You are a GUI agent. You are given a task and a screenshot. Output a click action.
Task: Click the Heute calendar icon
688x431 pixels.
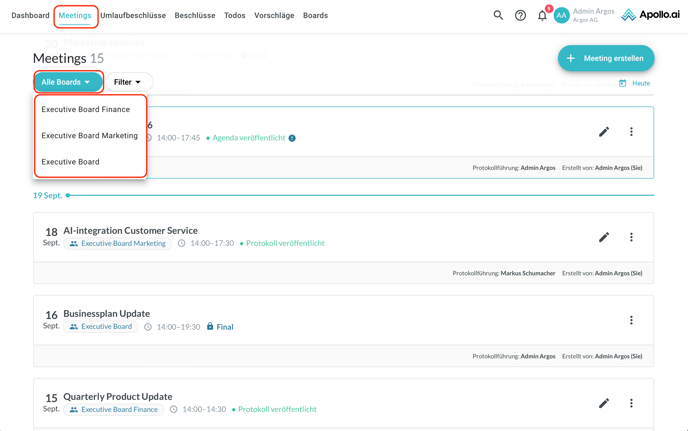623,83
